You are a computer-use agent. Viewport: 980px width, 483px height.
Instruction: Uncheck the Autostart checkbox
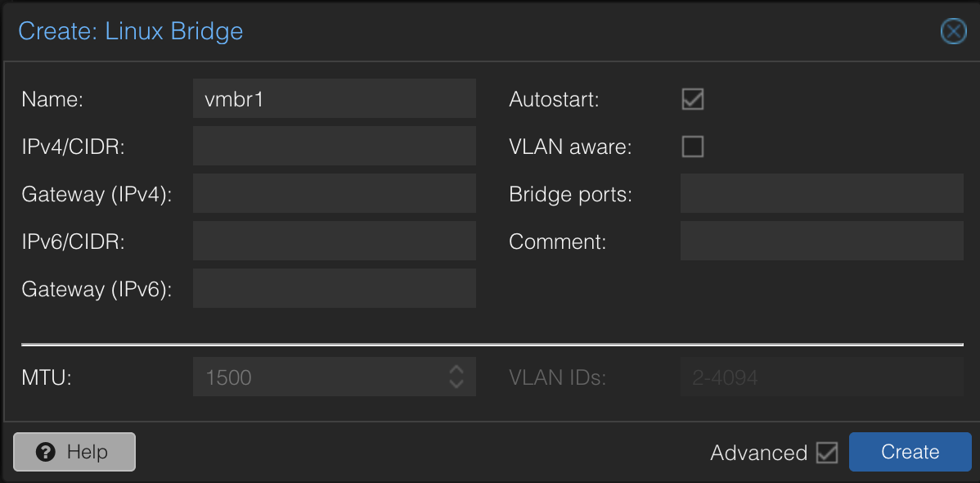(692, 99)
